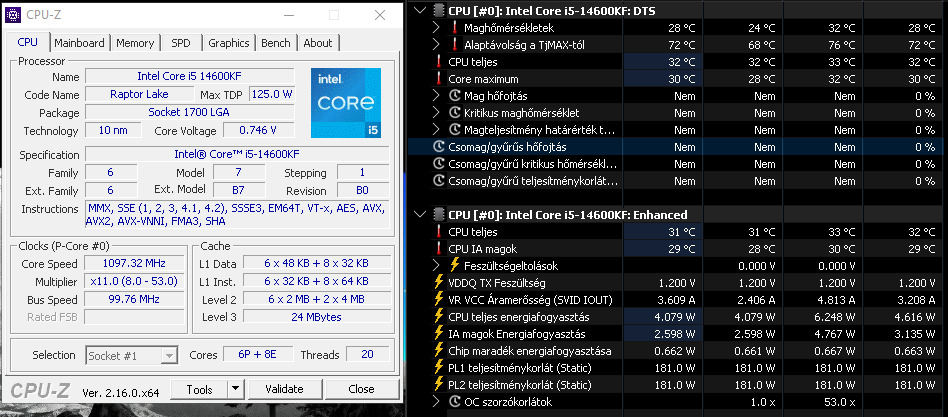The width and height of the screenshot is (948, 417).
Task: Open the SPD tab
Action: click(181, 43)
